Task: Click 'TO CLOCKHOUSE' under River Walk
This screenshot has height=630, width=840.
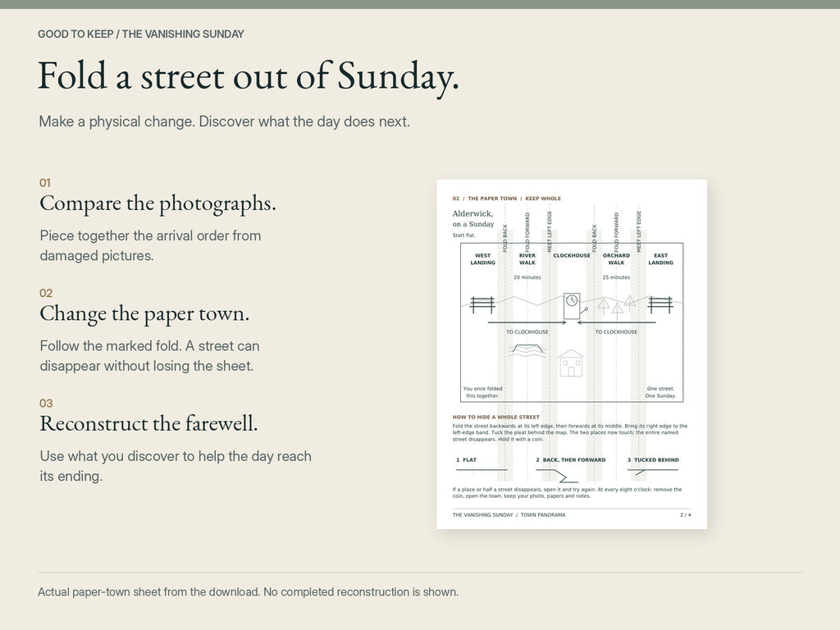Action: 527,332
